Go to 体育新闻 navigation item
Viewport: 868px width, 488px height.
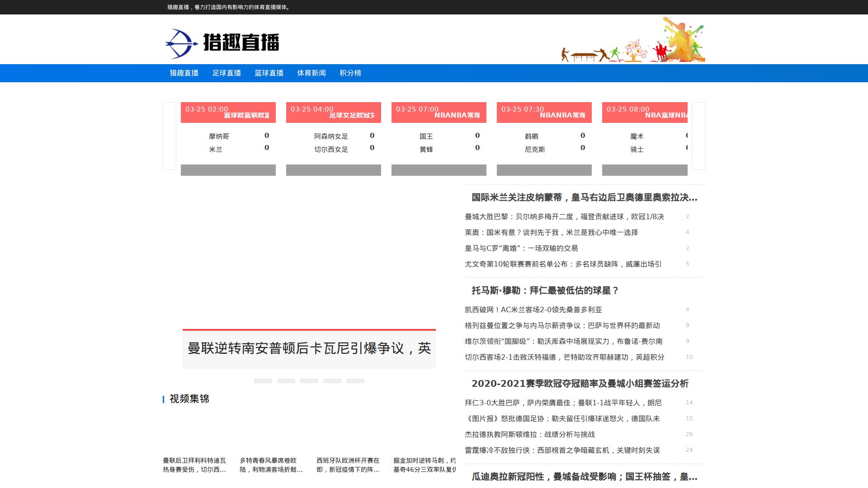point(311,73)
